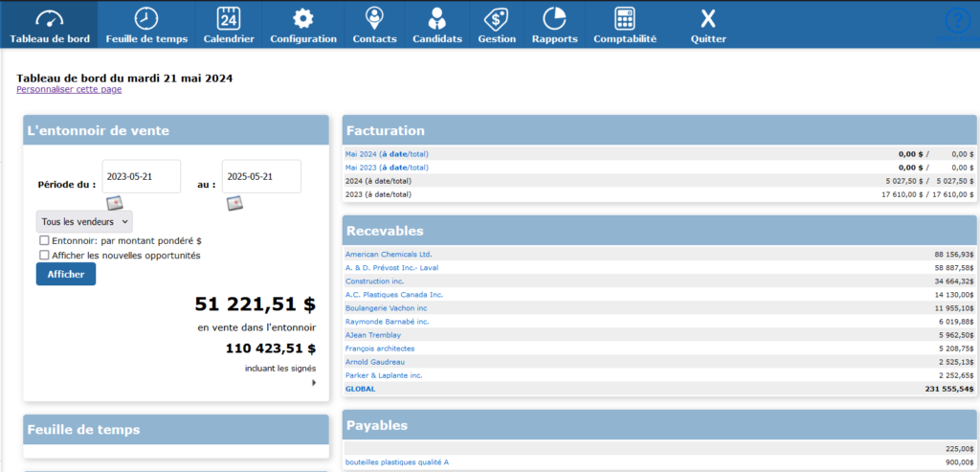
Task: Check Afficher les nouvelles opportunités
Action: point(44,256)
